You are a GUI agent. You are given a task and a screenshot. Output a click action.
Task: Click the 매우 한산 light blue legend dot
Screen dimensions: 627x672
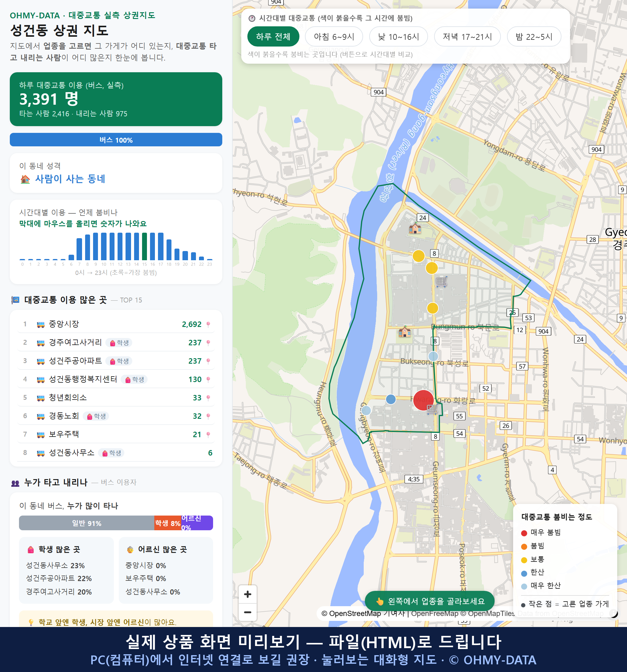pos(524,587)
